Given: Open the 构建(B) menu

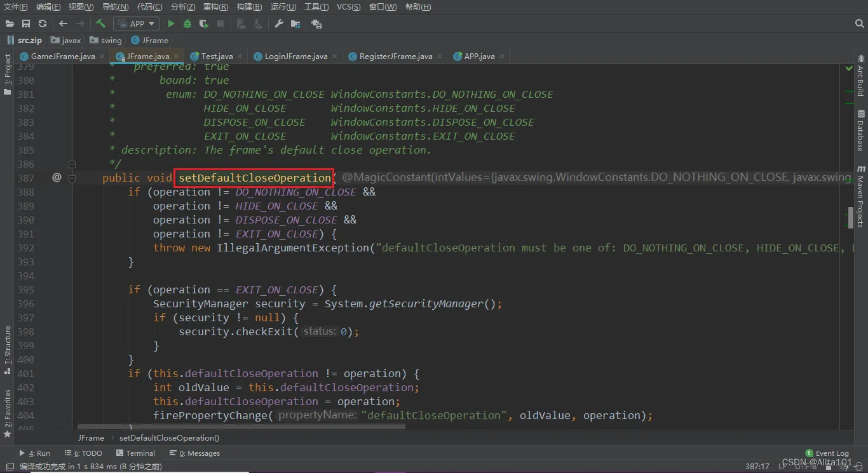Looking at the screenshot, I should [x=249, y=7].
